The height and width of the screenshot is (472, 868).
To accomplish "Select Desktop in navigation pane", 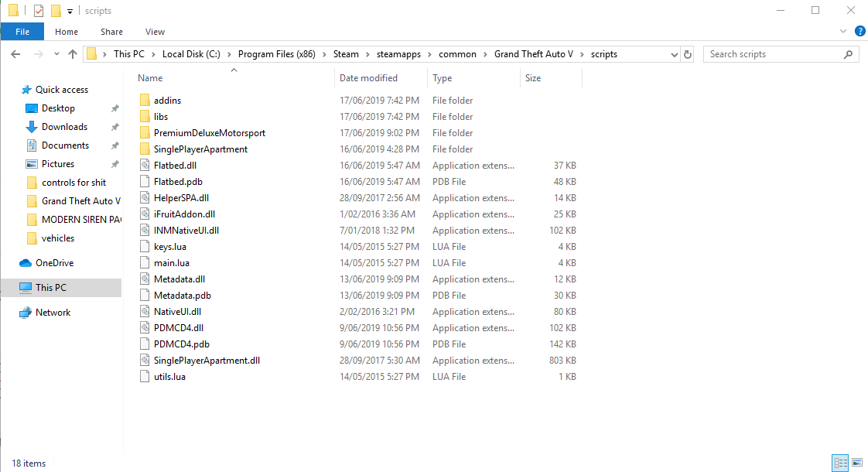I will coord(58,108).
